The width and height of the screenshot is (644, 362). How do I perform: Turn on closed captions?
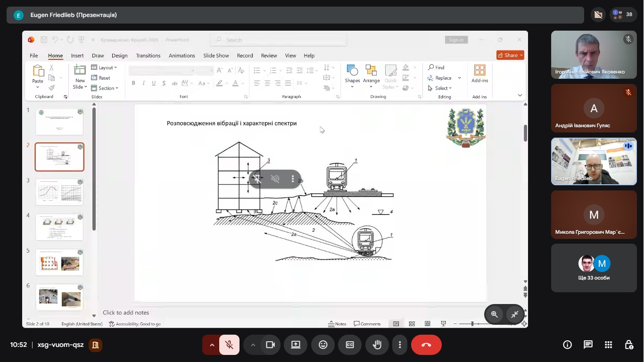[350, 345]
